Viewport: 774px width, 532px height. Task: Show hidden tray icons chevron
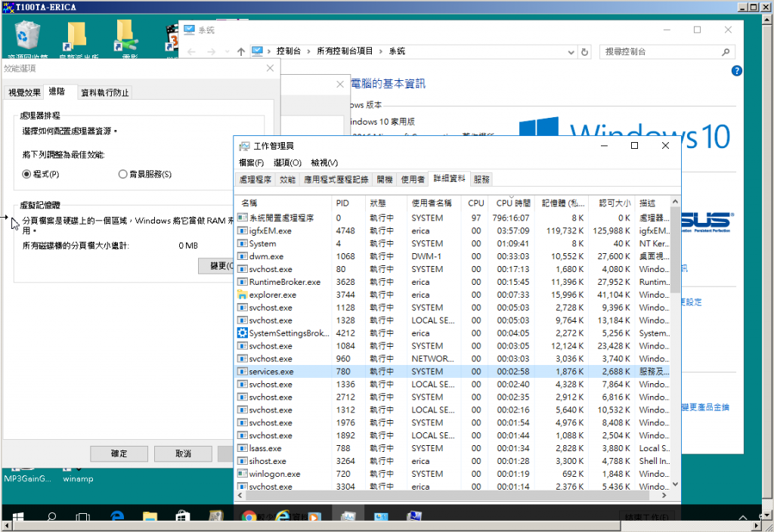742,517
